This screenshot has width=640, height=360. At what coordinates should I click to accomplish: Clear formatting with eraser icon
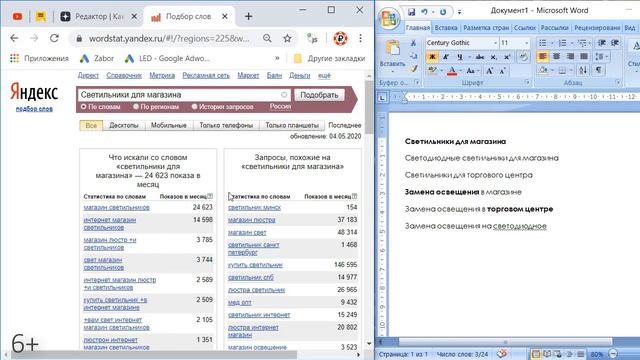pos(523,57)
